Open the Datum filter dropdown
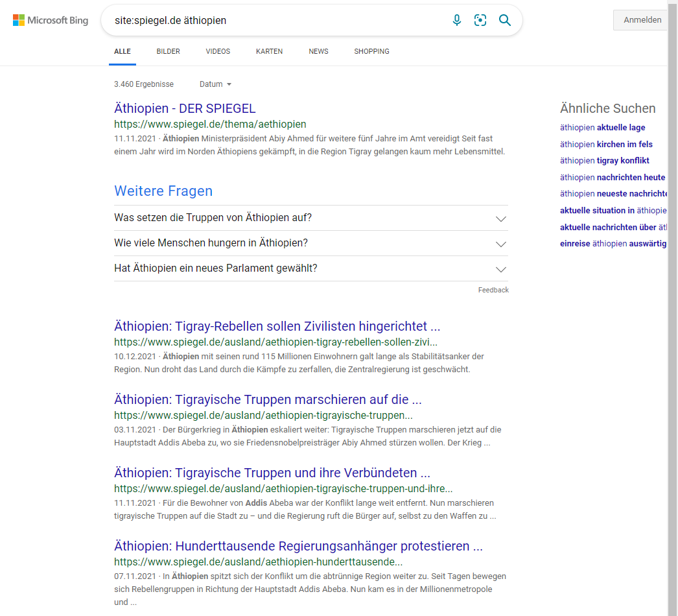Viewport: 678px width, 616px height. [x=215, y=84]
